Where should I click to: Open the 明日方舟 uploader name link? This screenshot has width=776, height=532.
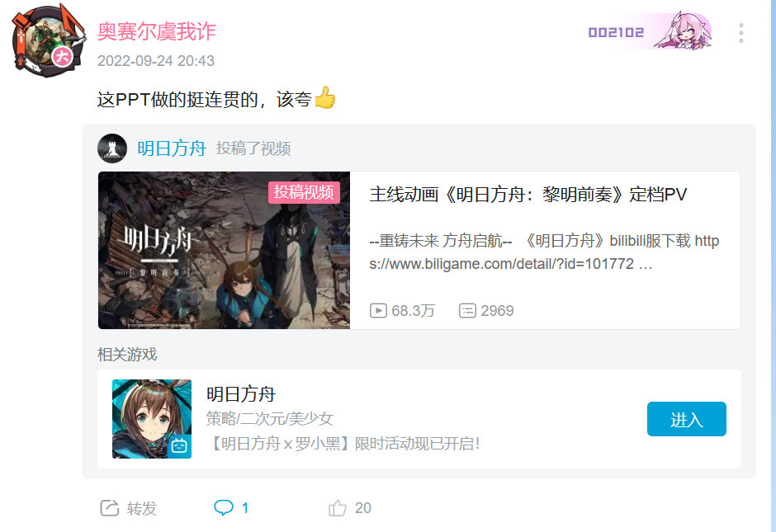tap(171, 148)
